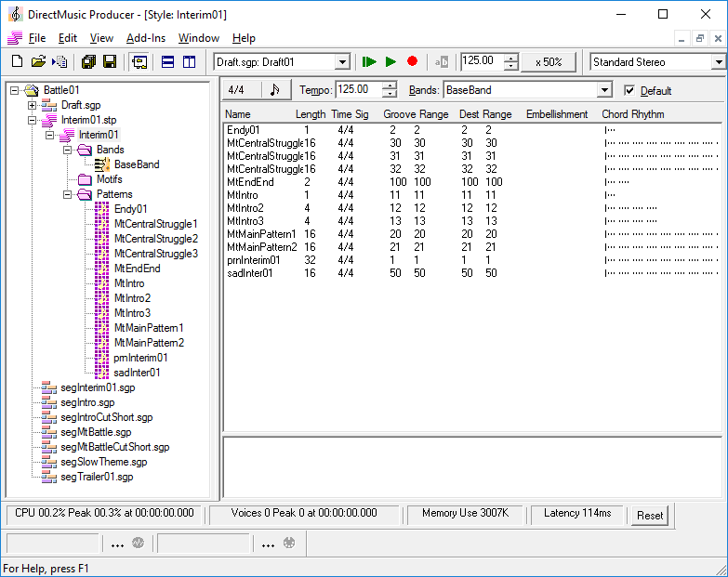Open the Bands dropdown list
This screenshot has width=728, height=577.
click(x=604, y=90)
